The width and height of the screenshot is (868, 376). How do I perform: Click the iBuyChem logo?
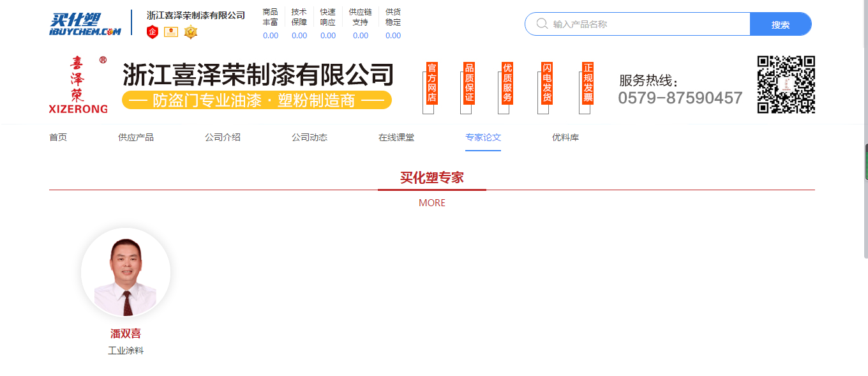85,24
